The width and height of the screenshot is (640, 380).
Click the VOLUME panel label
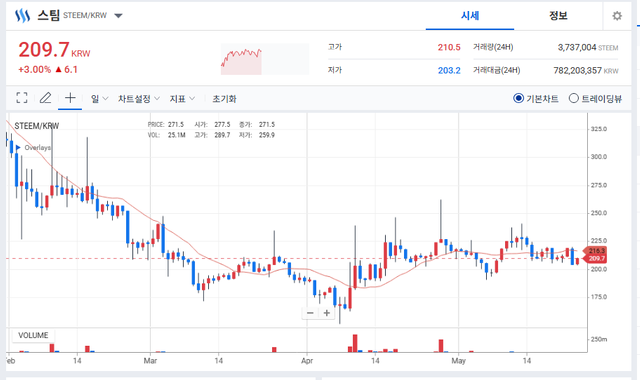click(x=33, y=335)
